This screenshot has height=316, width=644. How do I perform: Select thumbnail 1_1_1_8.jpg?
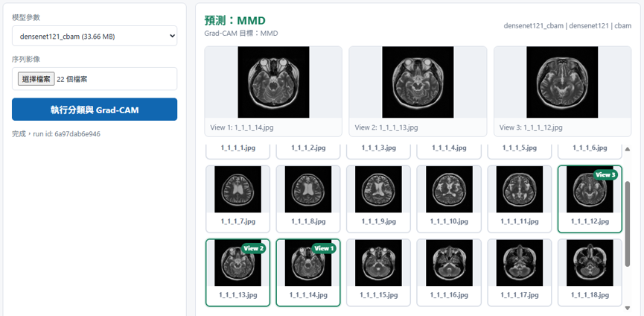[x=308, y=199]
